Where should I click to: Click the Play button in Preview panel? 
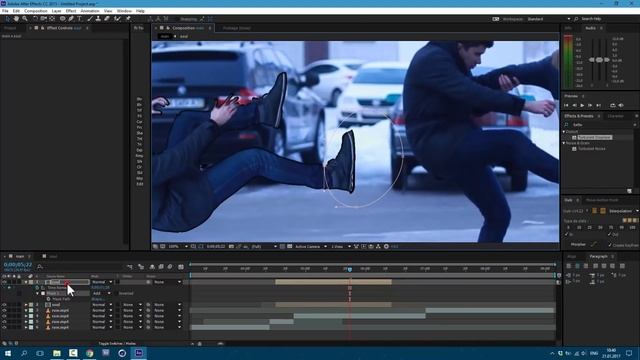pyautogui.click(x=582, y=105)
